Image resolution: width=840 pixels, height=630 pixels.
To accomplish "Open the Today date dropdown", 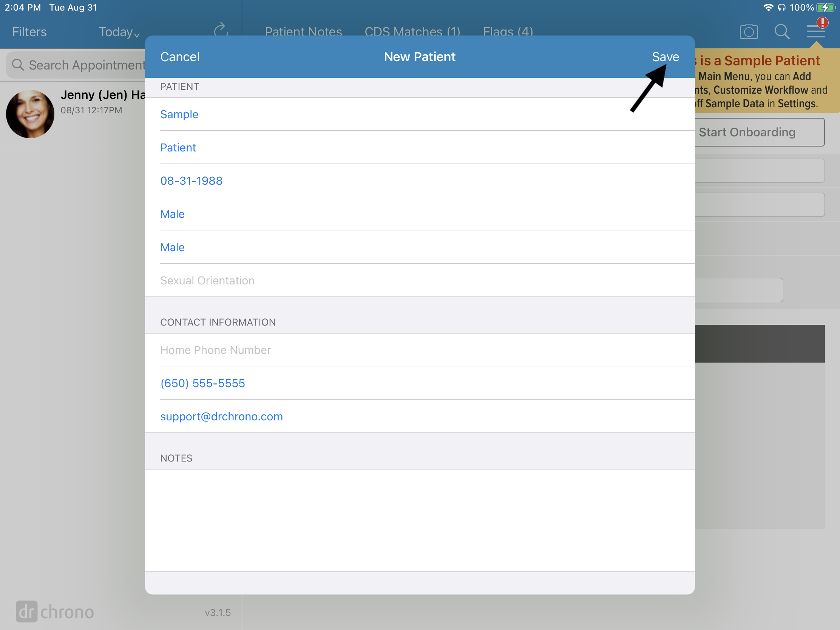I will (x=119, y=32).
